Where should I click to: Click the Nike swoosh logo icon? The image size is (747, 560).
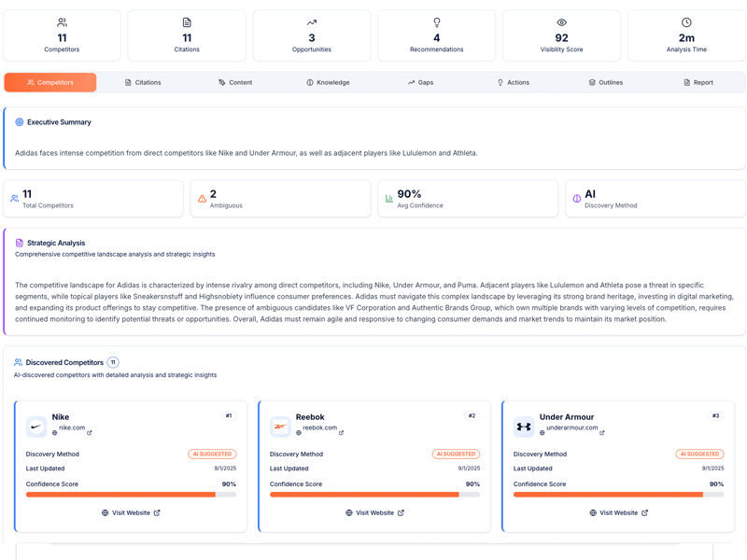[36, 427]
